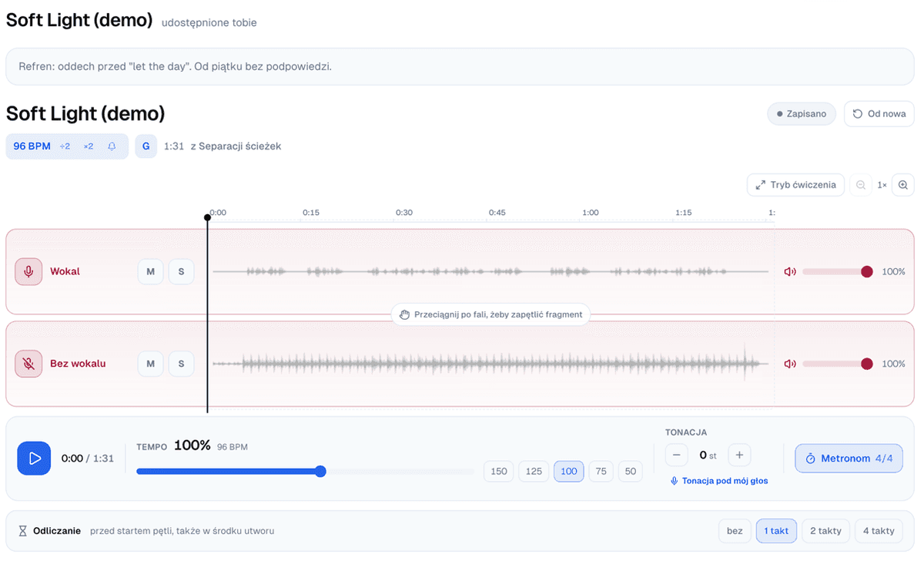Click the 0:30 mark on the timeline

coord(403,213)
